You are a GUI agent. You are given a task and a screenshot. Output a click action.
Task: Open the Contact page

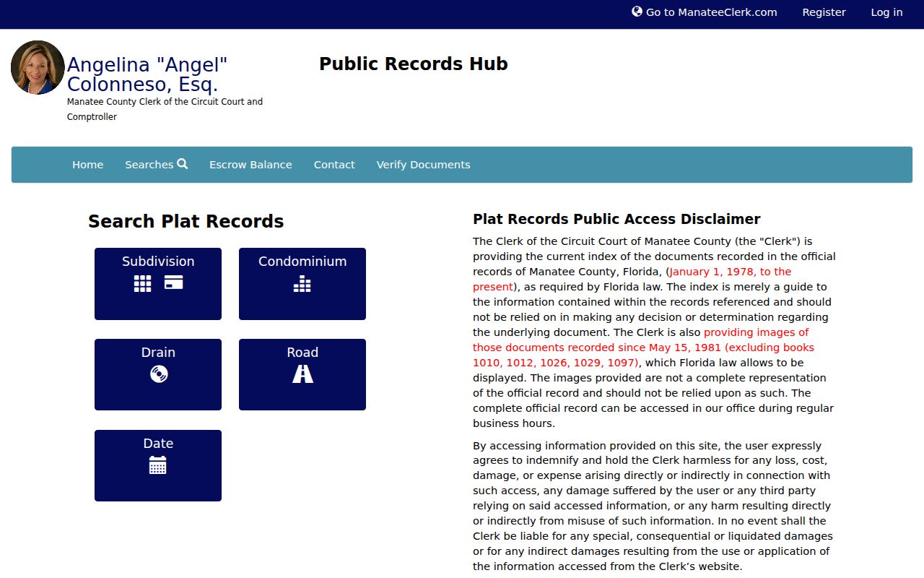334,165
